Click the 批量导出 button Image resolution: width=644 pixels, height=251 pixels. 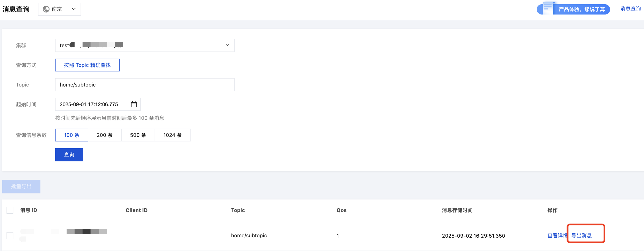click(21, 186)
